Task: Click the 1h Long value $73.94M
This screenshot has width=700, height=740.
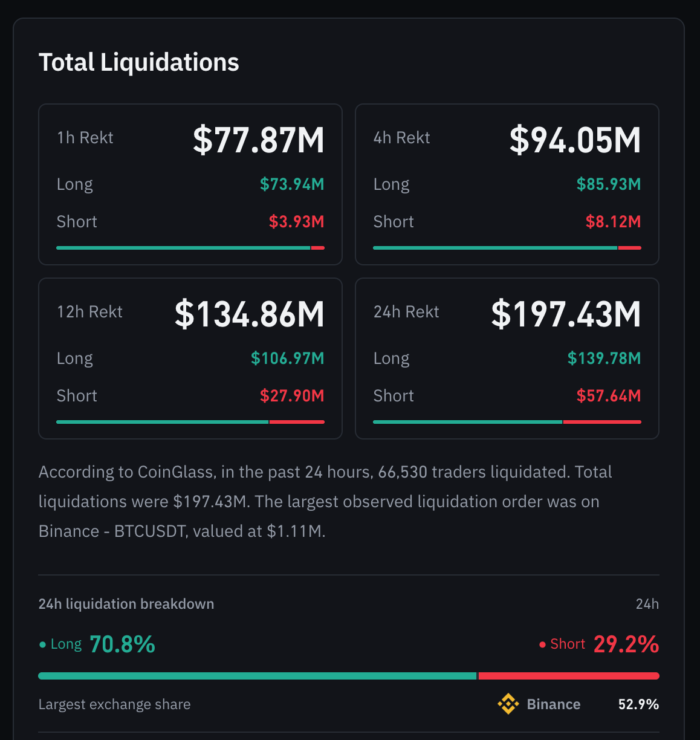Action: (x=292, y=184)
